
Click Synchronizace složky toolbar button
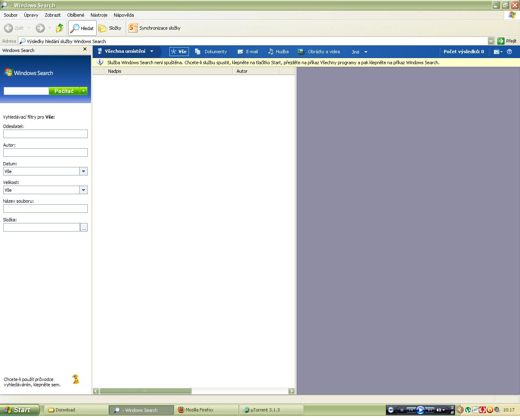coord(154,28)
